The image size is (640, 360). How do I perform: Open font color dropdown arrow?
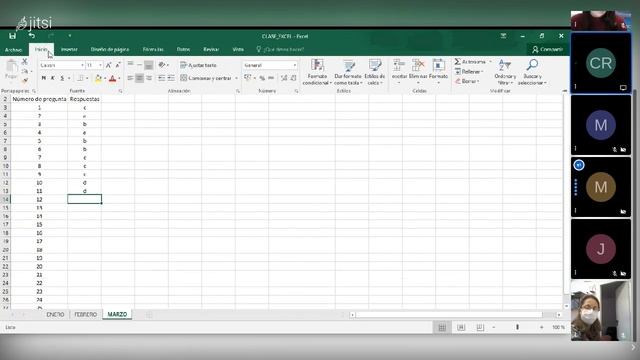[x=119, y=78]
